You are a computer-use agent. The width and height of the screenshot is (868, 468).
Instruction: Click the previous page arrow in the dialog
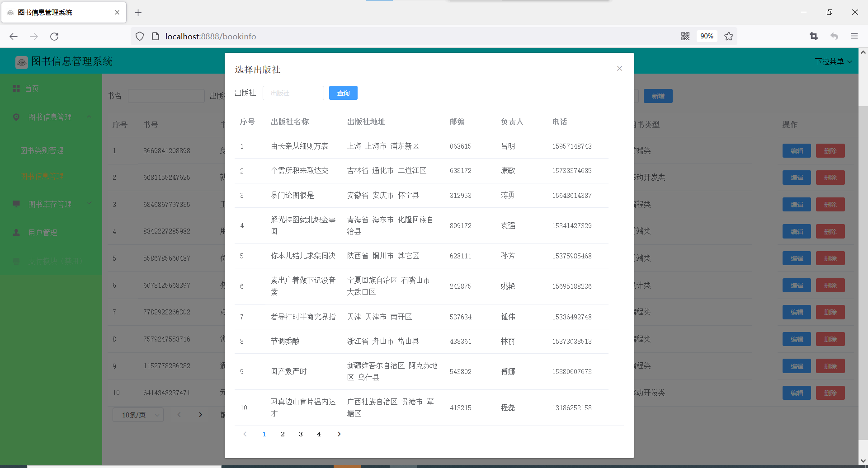[x=245, y=434]
